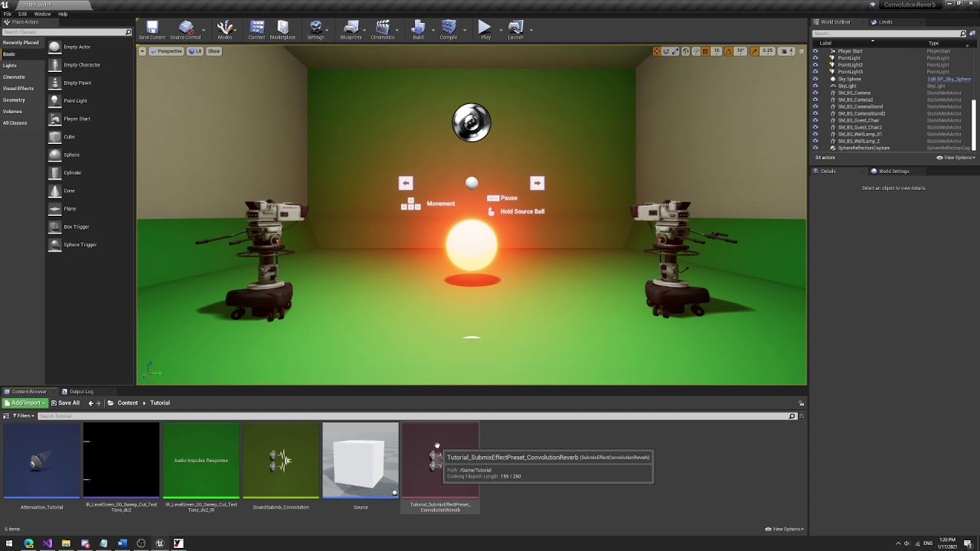Open the Perspective view mode dropdown
The height and width of the screenshot is (551, 980).
point(166,51)
